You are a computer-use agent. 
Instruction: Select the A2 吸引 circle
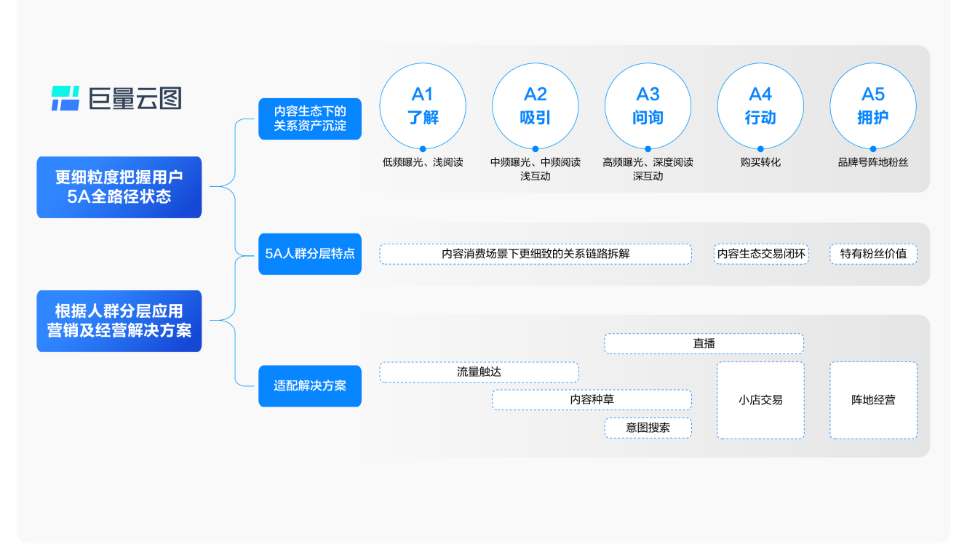coord(536,105)
